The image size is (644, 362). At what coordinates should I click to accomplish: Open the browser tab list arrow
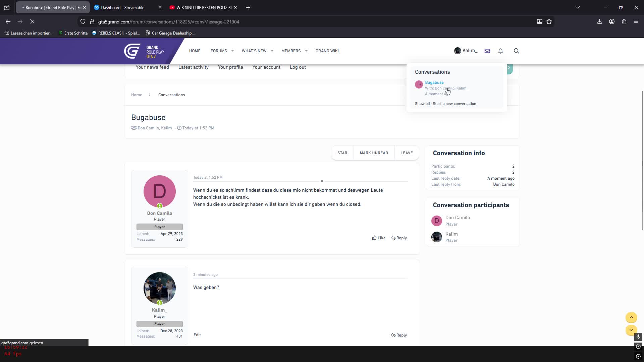click(x=578, y=7)
